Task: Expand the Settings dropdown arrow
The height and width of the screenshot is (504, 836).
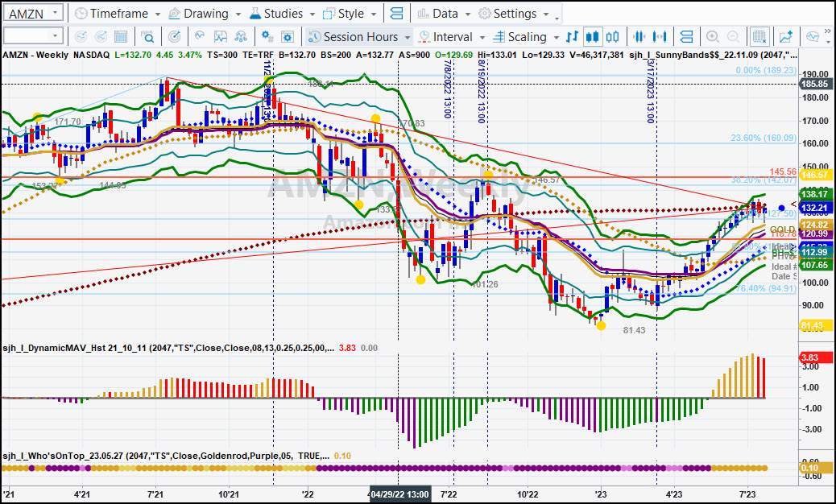Action: [547, 14]
